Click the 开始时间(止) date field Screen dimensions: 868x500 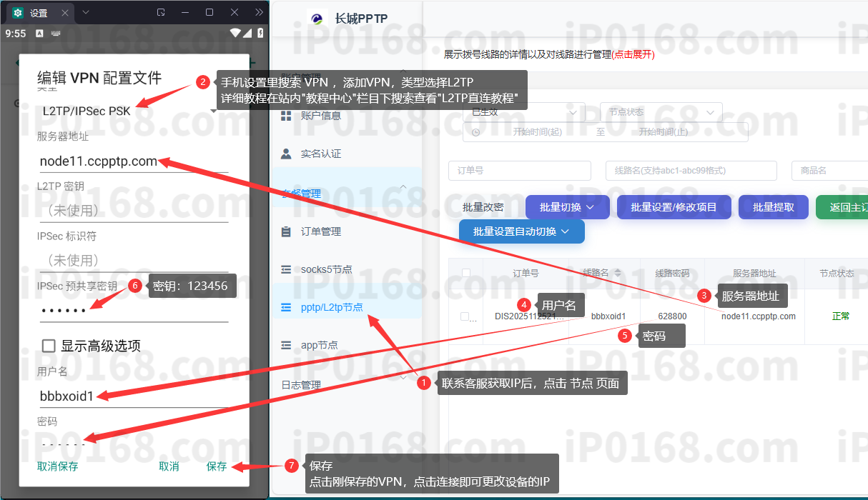(x=663, y=132)
